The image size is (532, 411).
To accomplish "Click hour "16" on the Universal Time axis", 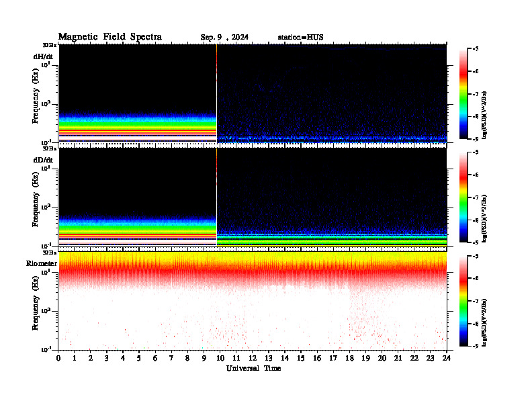I will [317, 358].
